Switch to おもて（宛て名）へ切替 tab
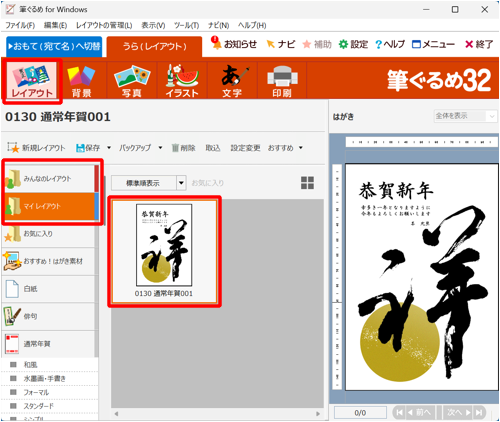The height and width of the screenshot is (422, 500). coord(54,46)
